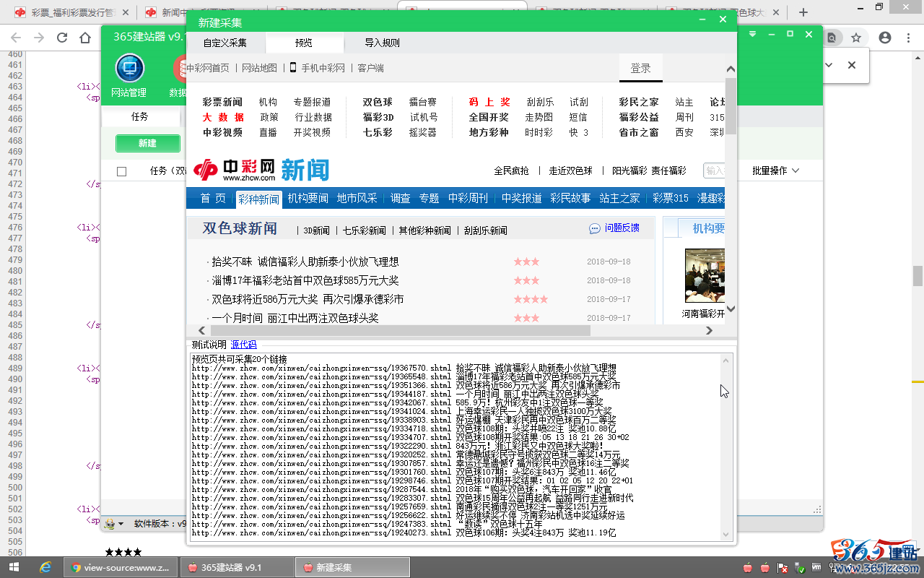Switch to 预览 tab
Image resolution: width=924 pixels, height=578 pixels.
[x=304, y=43]
